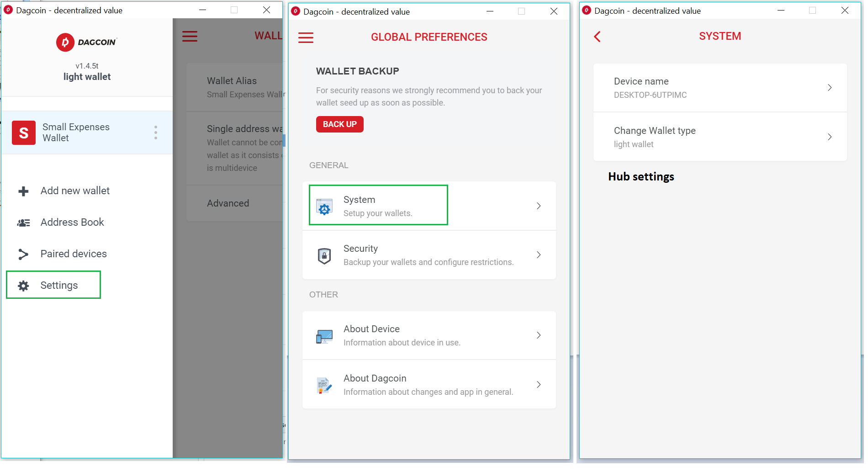This screenshot has width=868, height=472.
Task: Click the Single address wallet row
Action: pos(235,148)
